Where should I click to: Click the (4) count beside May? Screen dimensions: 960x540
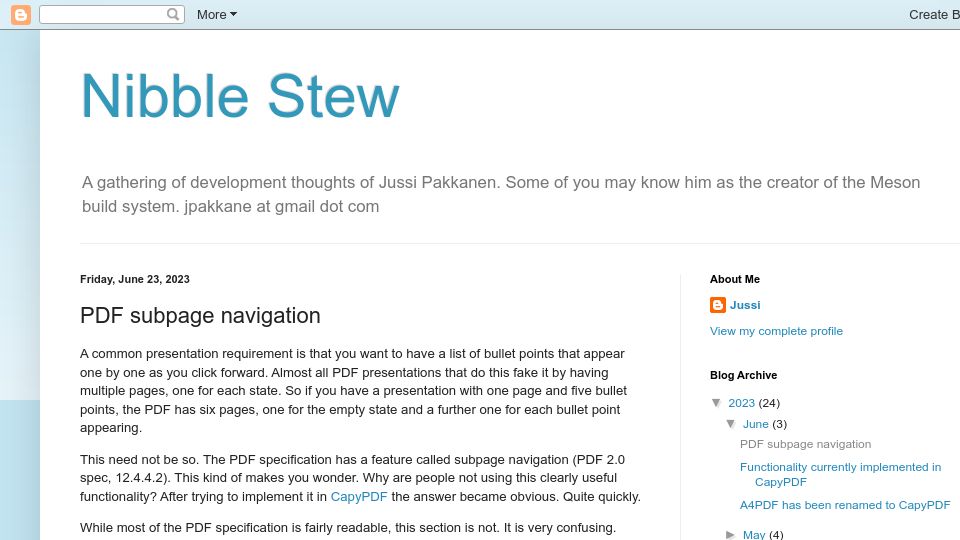click(x=776, y=534)
